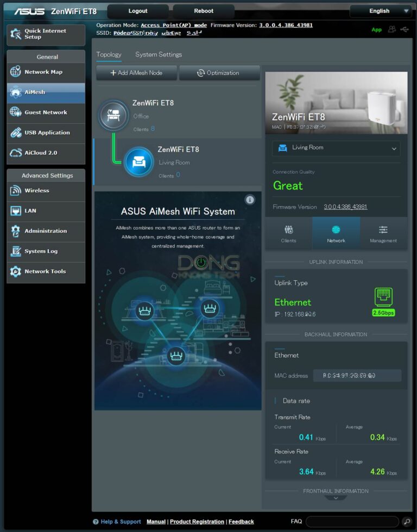Click the user accounts icon in header
The height and width of the screenshot is (532, 417).
(x=391, y=29)
